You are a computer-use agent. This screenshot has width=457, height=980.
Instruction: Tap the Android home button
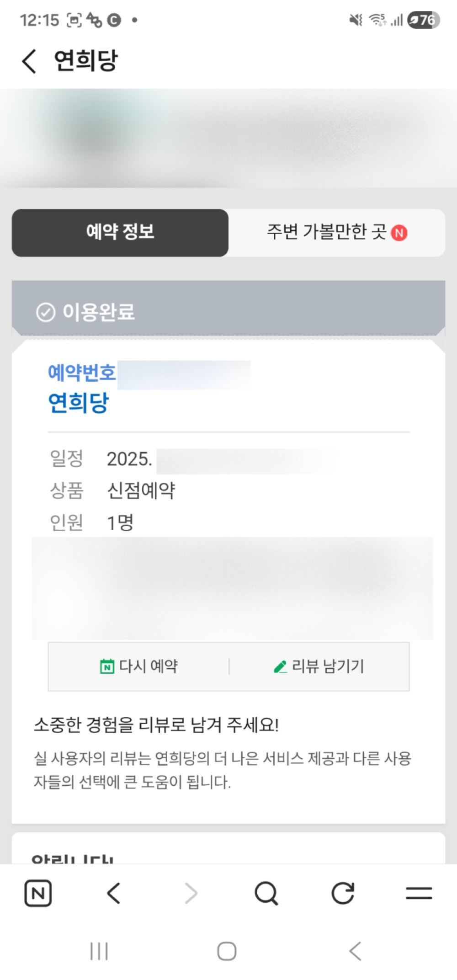[227, 951]
